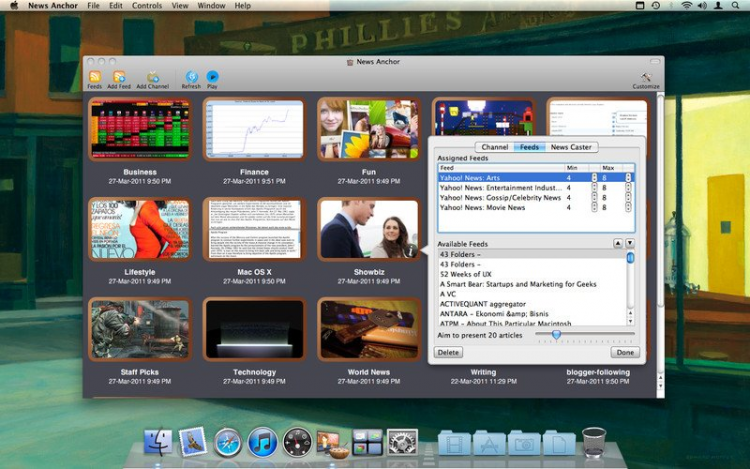Click the Delete button

pyautogui.click(x=449, y=352)
